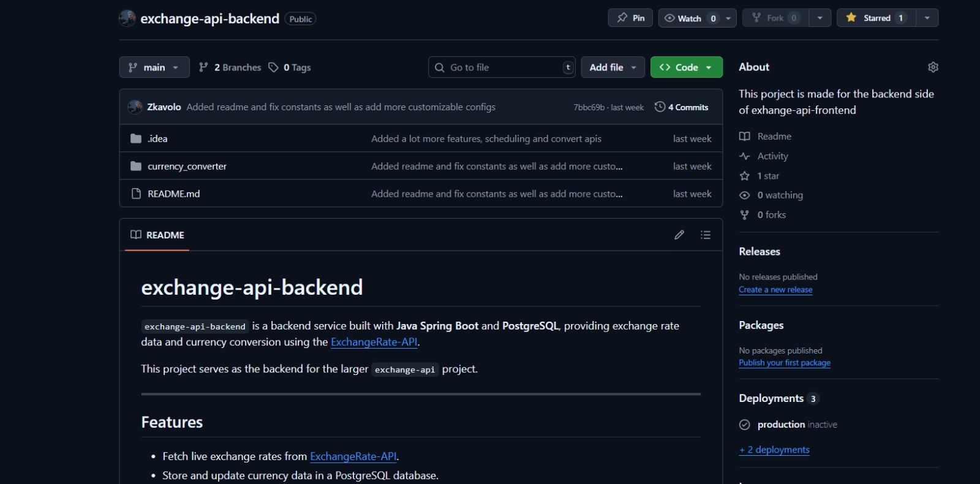Toggle the Starred button
The image size is (980, 484).
pos(876,18)
